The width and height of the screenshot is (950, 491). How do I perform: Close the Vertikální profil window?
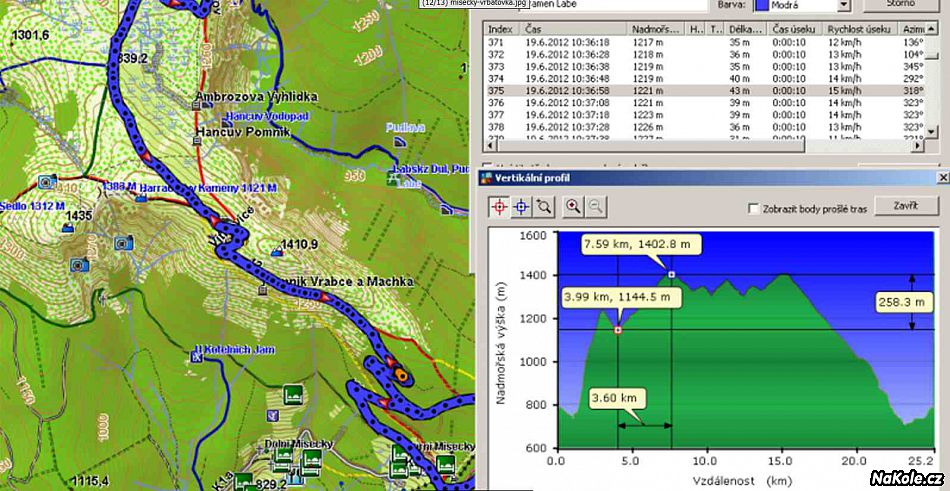943,178
